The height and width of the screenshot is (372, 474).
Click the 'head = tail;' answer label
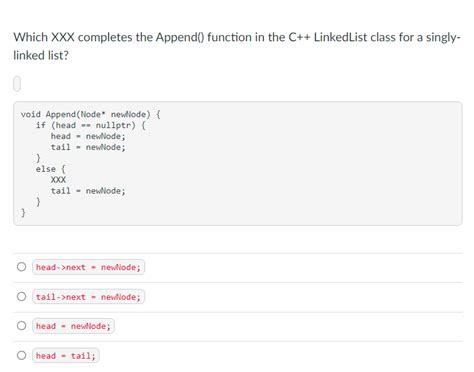click(66, 356)
